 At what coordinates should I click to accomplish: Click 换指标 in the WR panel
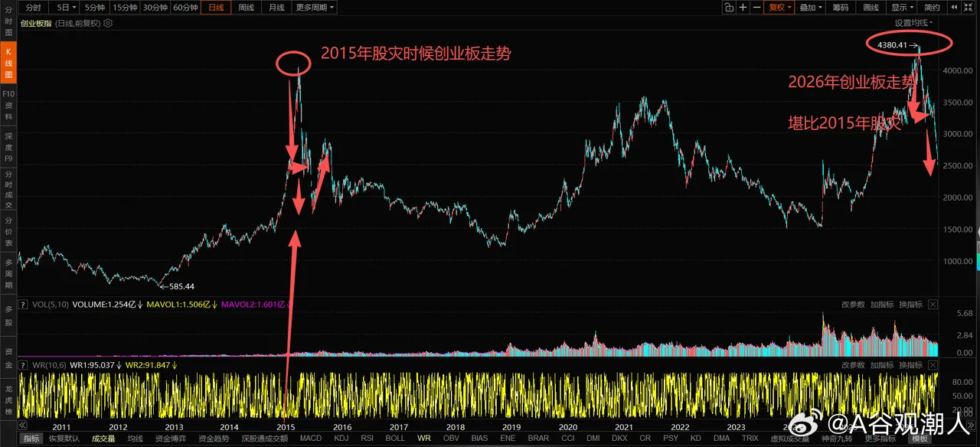[910, 365]
